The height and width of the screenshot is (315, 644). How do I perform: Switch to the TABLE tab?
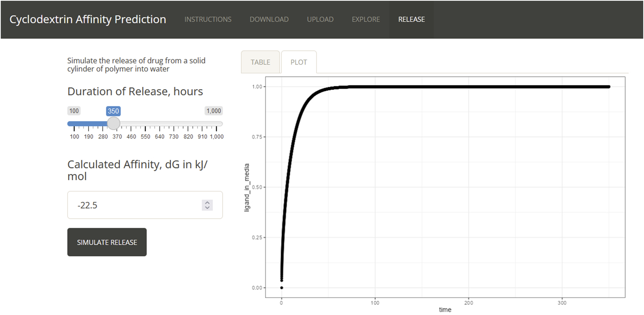pos(260,62)
